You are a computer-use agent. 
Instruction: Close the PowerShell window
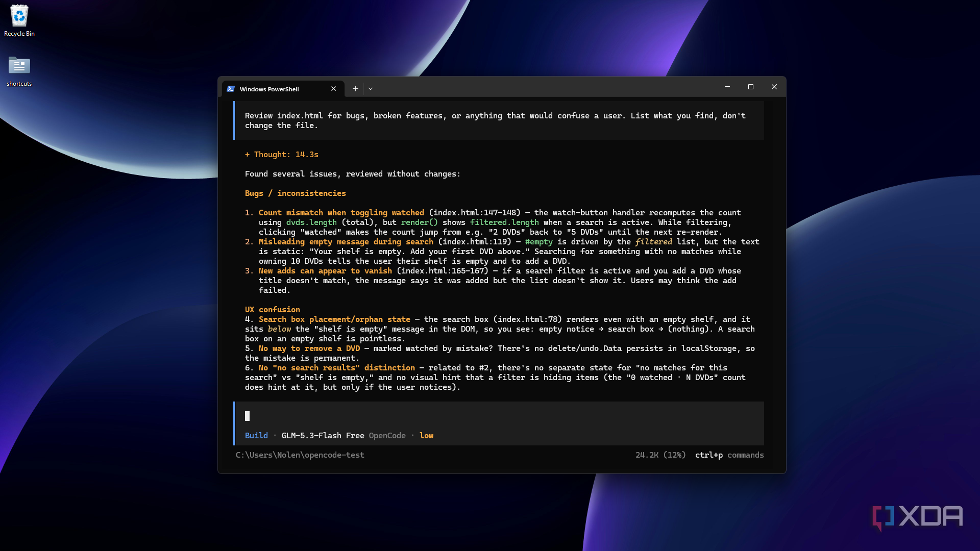coord(774,87)
